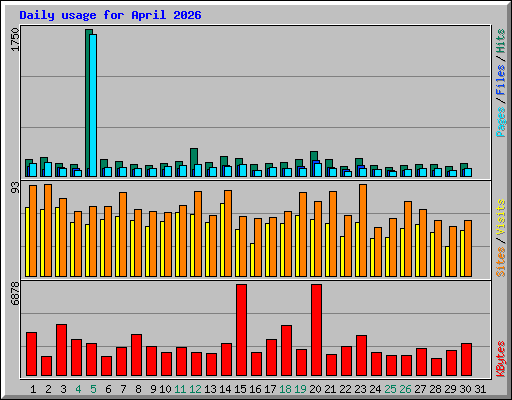The image size is (512, 400).
Task: Click the red KBytes bar for day 15
Action: click(241, 330)
